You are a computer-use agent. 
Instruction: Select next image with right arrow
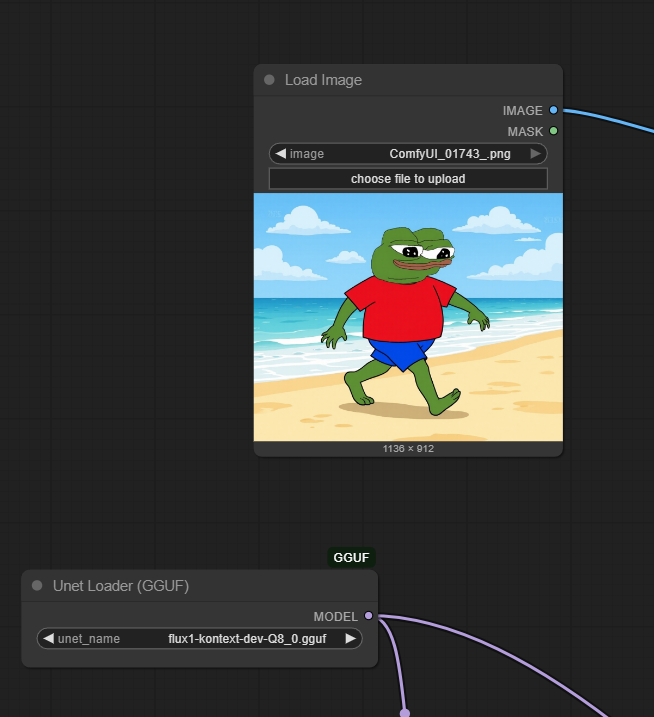point(536,154)
